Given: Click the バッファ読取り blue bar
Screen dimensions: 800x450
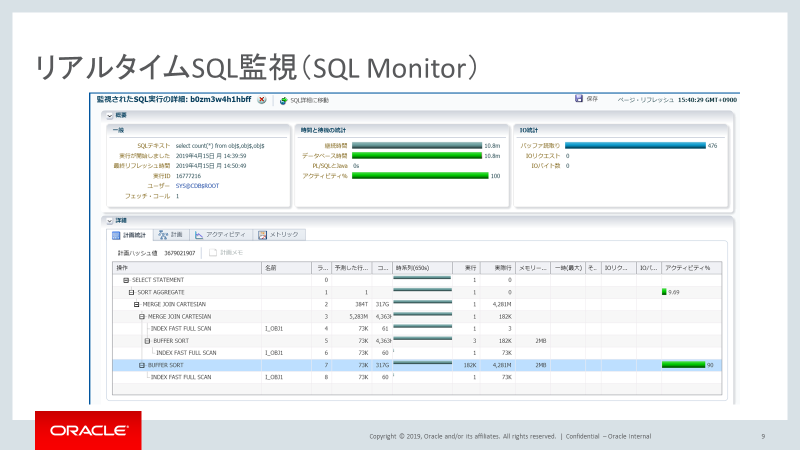Looking at the screenshot, I should pyautogui.click(x=635, y=146).
